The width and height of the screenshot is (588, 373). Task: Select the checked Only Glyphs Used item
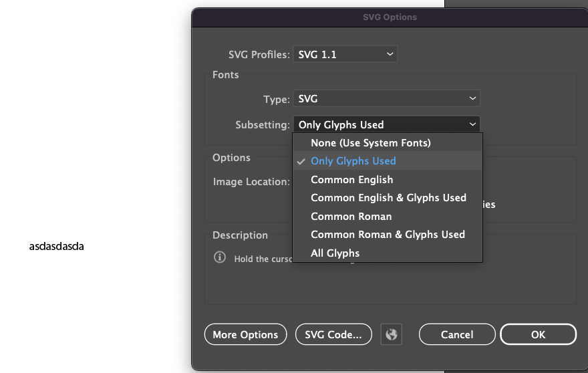353,161
